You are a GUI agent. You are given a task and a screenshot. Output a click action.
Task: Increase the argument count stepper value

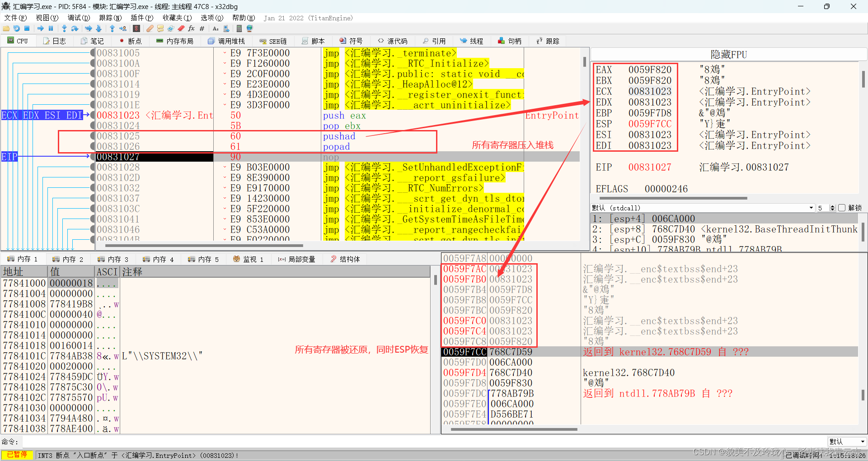pos(833,205)
